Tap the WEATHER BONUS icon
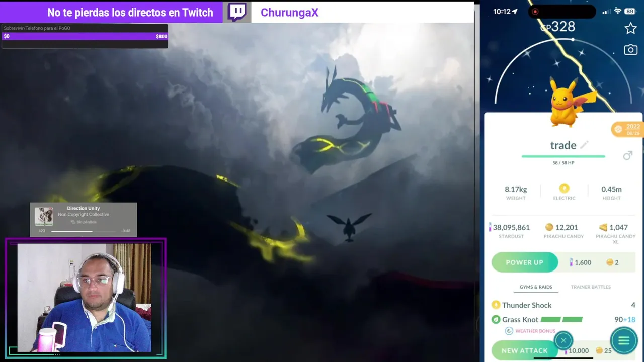Viewport: 644px width, 362px height. point(509,331)
